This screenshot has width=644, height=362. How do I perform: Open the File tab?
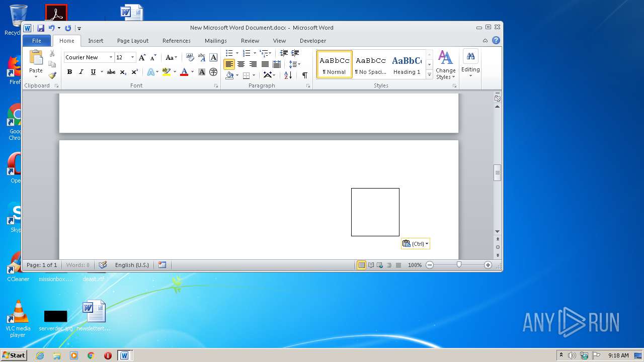pyautogui.click(x=37, y=41)
